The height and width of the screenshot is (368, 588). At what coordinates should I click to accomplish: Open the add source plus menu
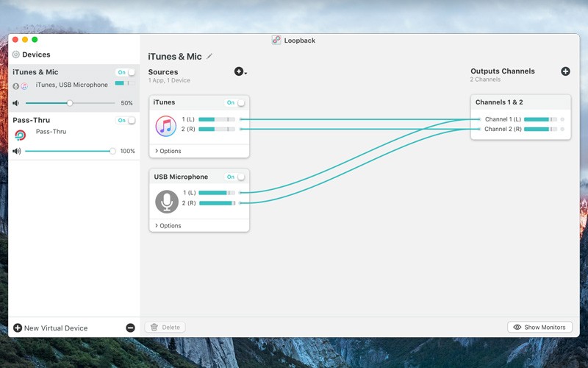[x=240, y=71]
